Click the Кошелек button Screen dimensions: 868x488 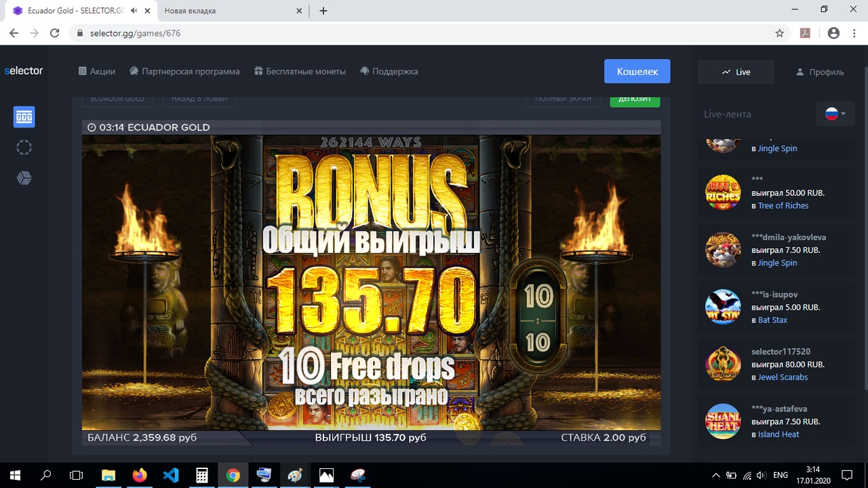[x=637, y=71]
